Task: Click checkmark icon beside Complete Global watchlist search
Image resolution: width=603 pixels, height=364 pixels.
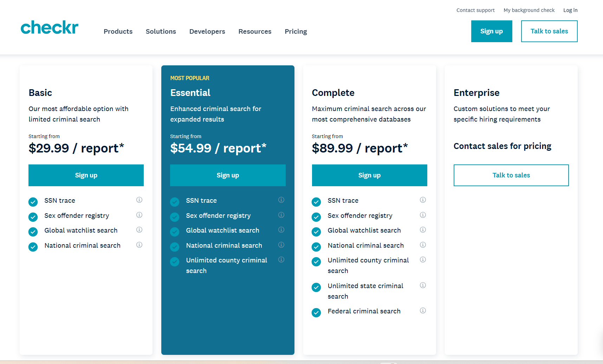Action: (x=316, y=232)
